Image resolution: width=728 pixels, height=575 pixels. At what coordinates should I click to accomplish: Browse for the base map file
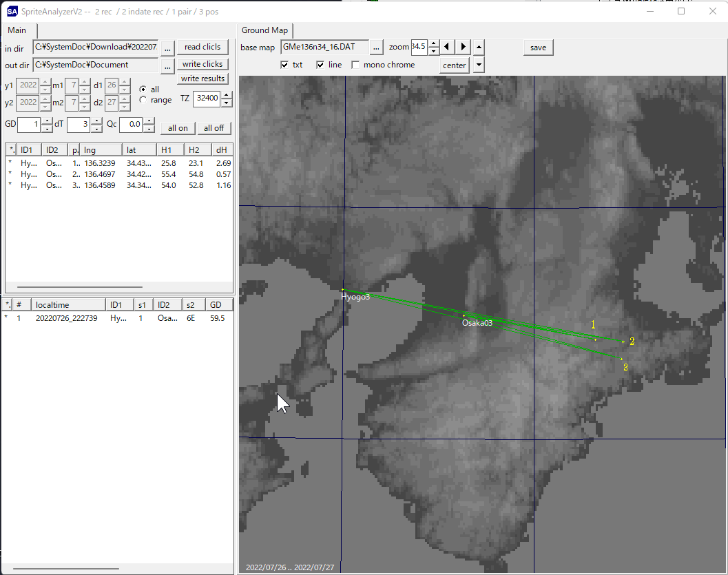[376, 48]
